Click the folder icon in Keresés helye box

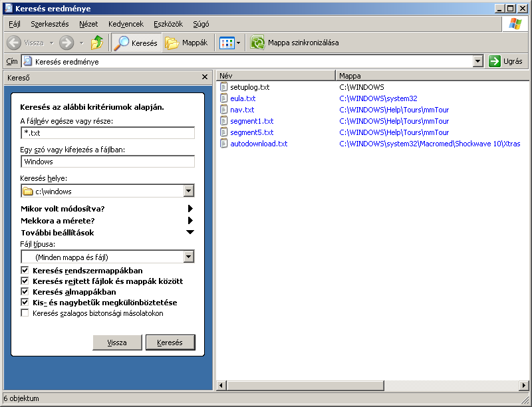(x=28, y=192)
